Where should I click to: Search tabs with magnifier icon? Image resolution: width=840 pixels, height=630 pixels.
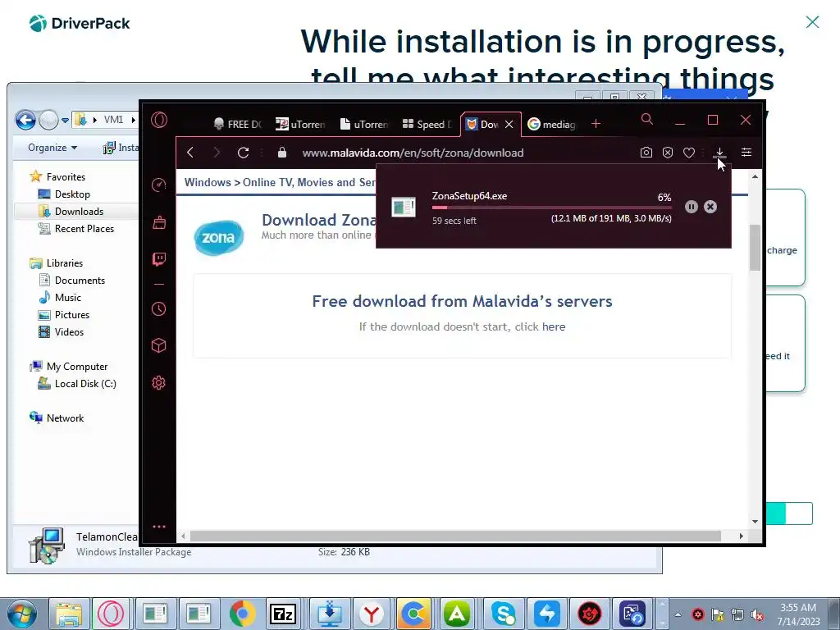(x=647, y=119)
